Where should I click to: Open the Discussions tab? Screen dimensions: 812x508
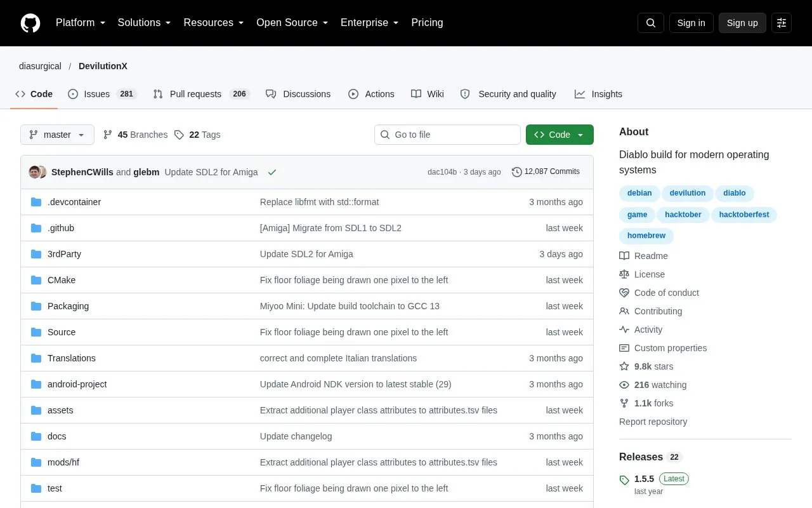coord(298,94)
